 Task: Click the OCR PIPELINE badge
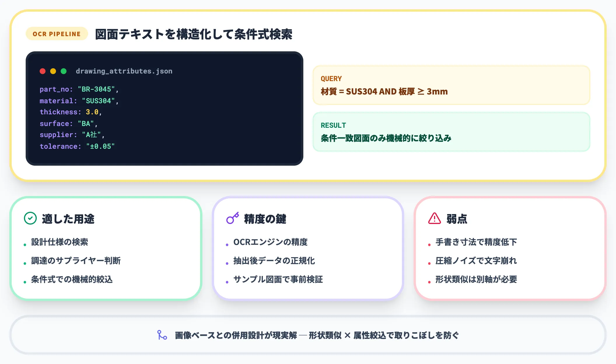57,34
